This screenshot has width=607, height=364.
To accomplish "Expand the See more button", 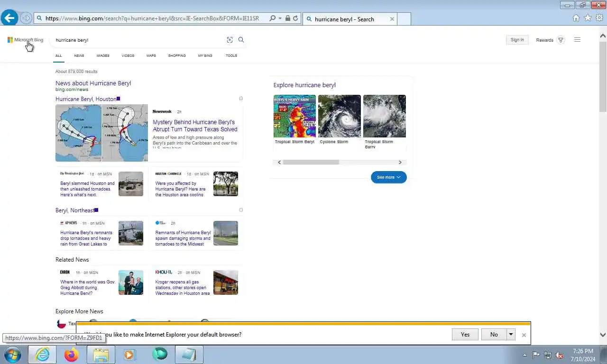I will 388,177.
